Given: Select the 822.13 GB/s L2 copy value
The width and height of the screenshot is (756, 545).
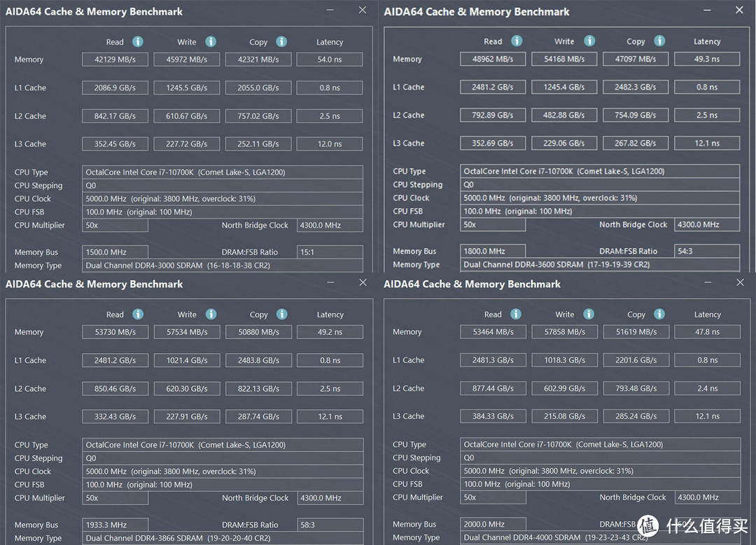Looking at the screenshot, I should [x=259, y=389].
